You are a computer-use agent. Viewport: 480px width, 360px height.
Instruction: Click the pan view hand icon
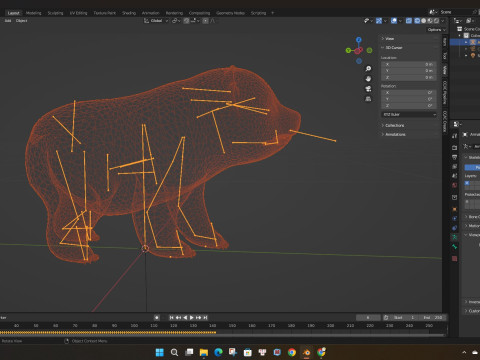[368, 79]
